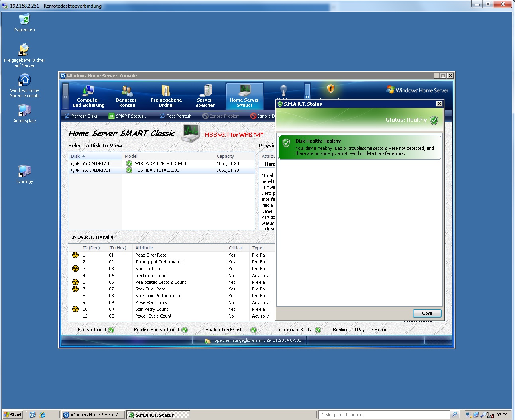Viewport: 515px width, 420px height.
Task: Select the Start/Stop Count attribute row
Action: [172, 275]
